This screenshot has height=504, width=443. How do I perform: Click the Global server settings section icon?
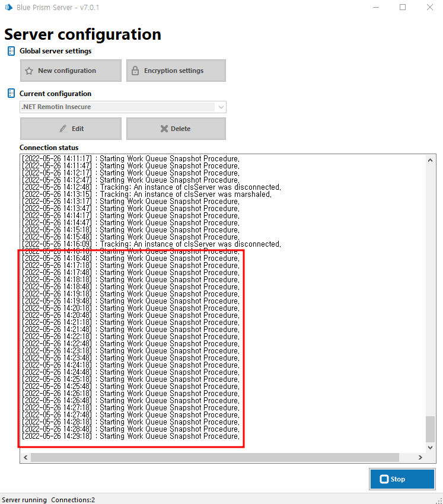tap(11, 51)
